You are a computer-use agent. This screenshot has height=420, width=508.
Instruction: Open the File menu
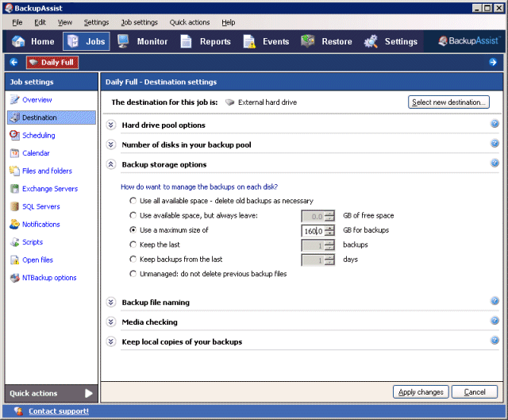click(17, 22)
